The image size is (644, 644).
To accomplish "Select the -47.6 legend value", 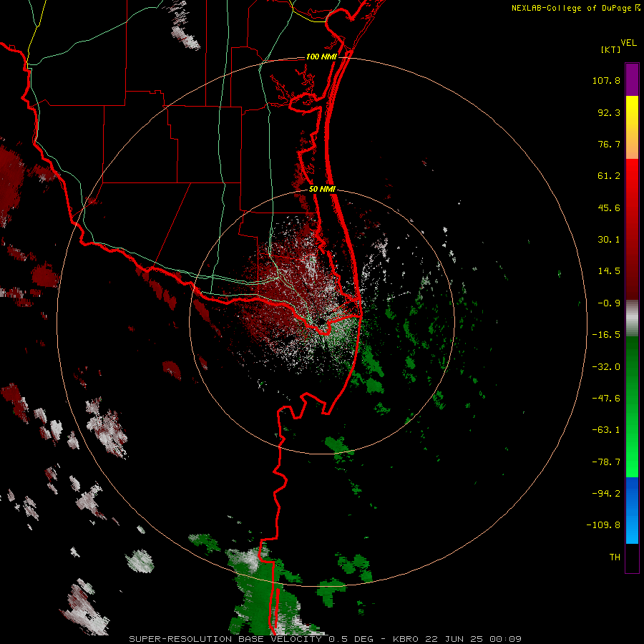I will pyautogui.click(x=606, y=399).
